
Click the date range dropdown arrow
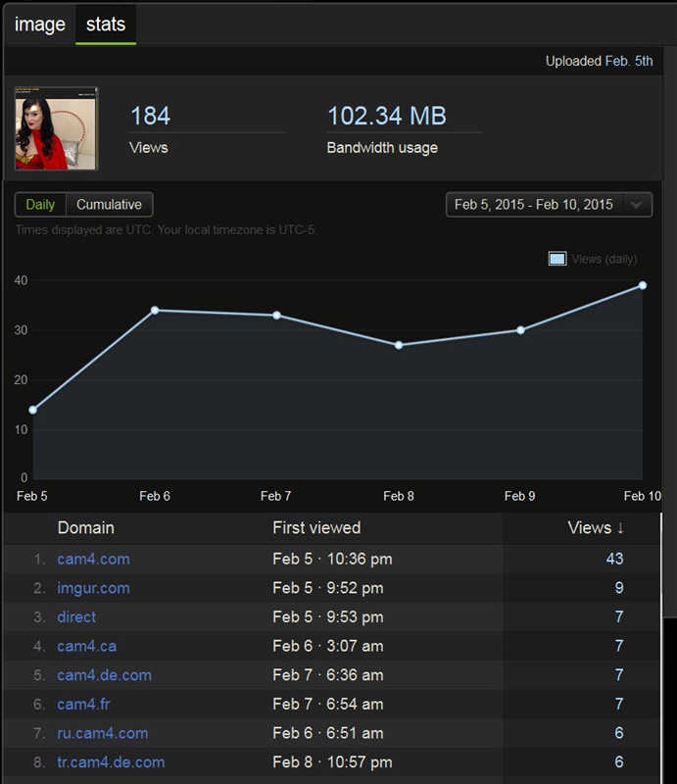point(637,205)
